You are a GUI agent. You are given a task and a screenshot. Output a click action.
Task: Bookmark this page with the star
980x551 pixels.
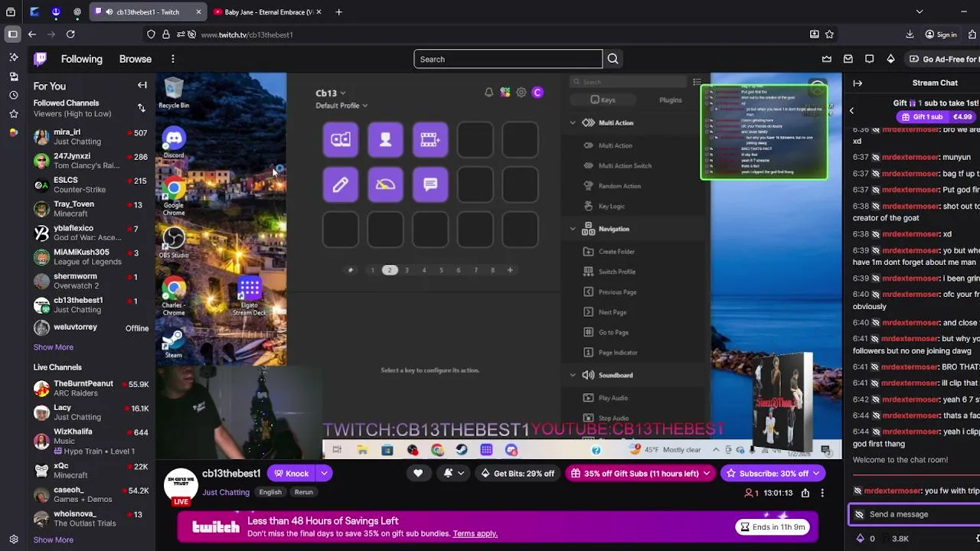tap(829, 34)
